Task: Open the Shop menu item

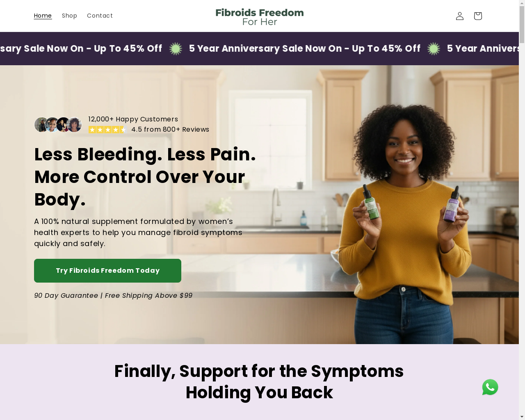Action: coord(69,16)
